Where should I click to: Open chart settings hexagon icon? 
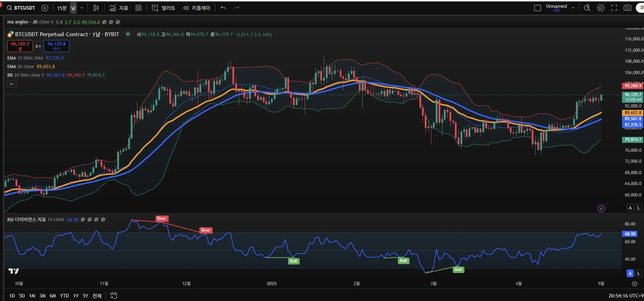[x=601, y=8]
